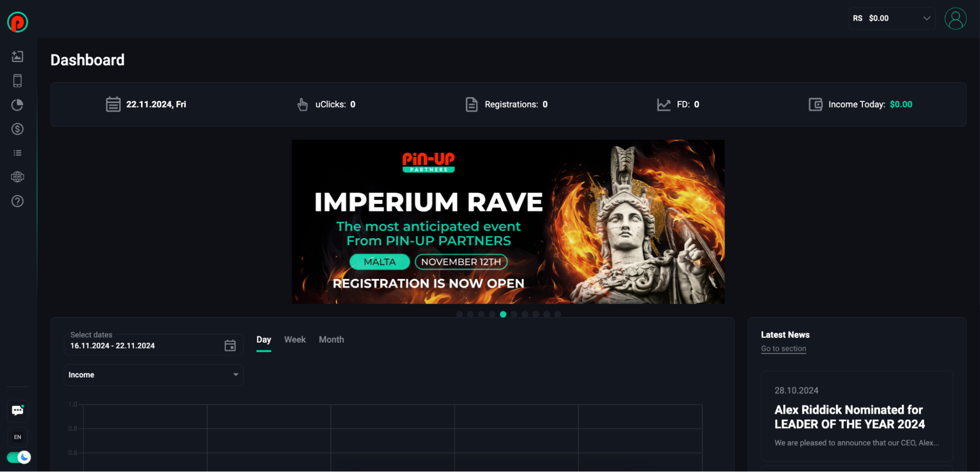Click the $0.00 Income Today value
The image size is (980, 472).
coord(901,104)
